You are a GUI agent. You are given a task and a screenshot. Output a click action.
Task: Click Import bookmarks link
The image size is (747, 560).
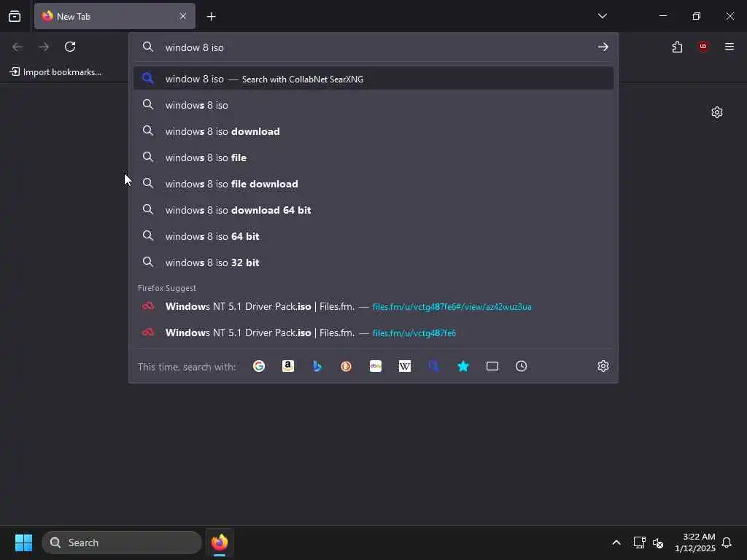pyautogui.click(x=55, y=72)
